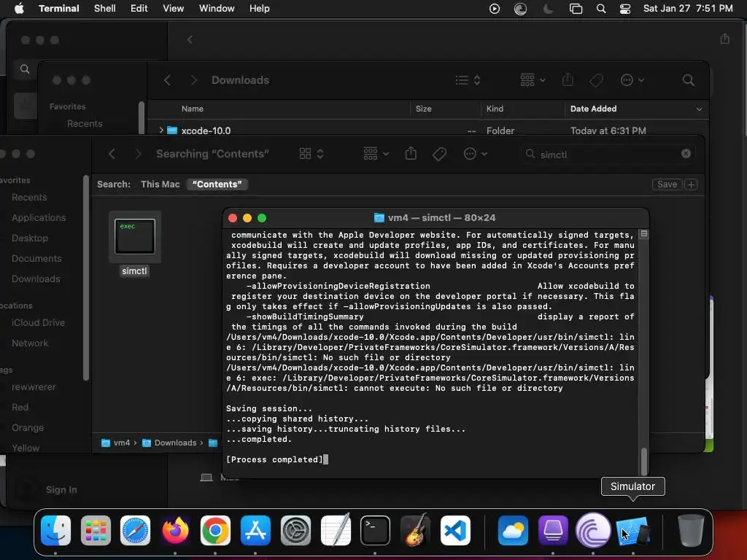The image size is (747, 560).
Task: Open Recents in search window sidebar
Action: (29, 197)
